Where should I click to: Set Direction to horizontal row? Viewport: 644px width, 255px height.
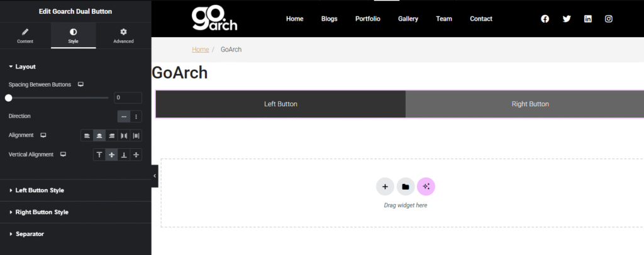tap(124, 116)
